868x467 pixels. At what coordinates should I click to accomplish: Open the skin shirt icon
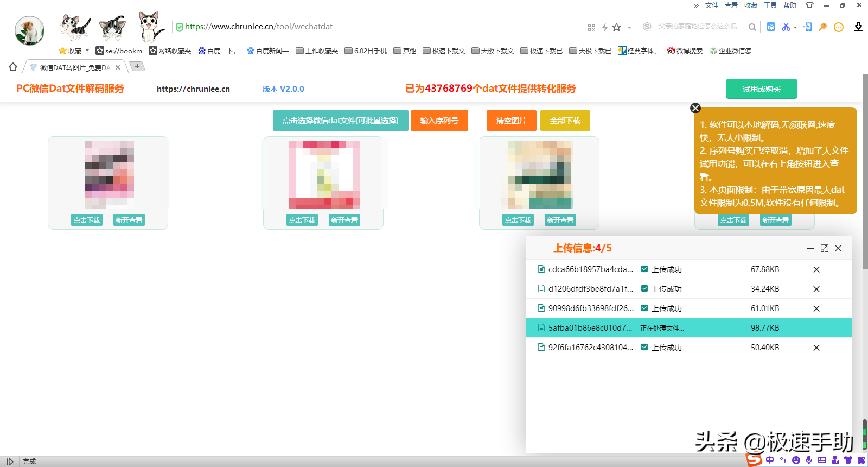click(809, 5)
